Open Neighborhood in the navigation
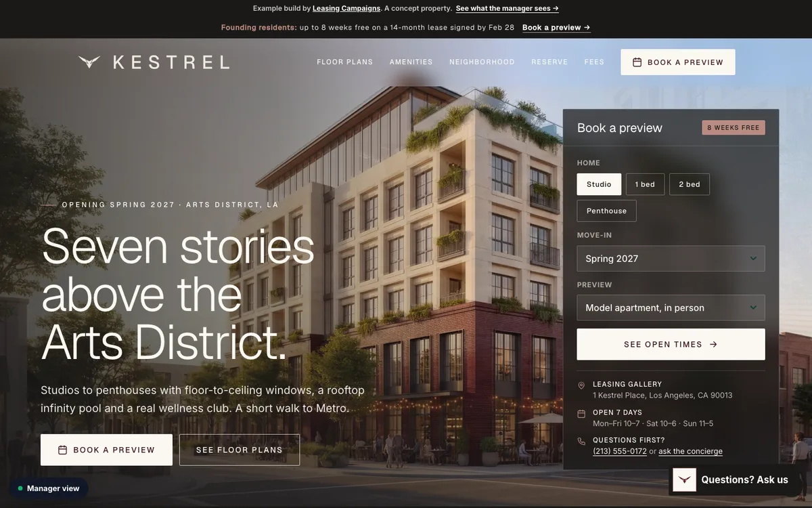 482,62
